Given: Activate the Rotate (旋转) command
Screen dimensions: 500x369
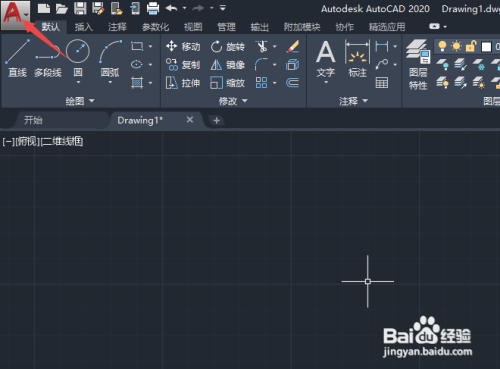Looking at the screenshot, I should coord(228,46).
